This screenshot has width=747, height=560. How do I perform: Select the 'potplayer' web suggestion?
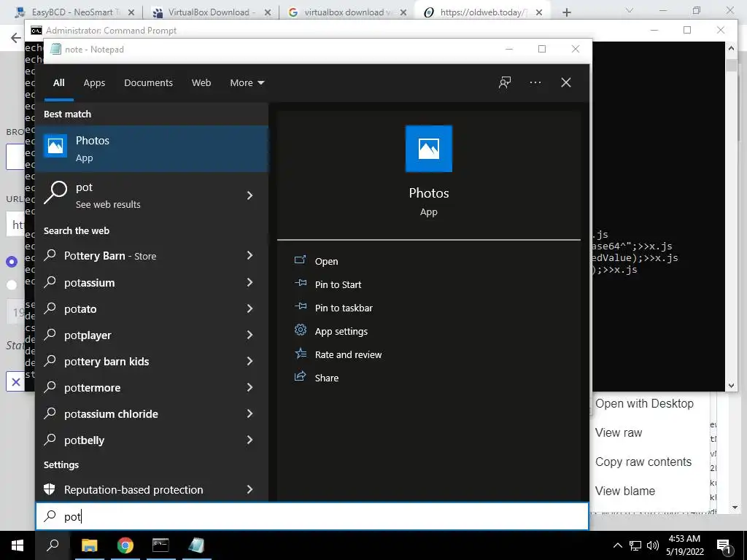tap(152, 335)
